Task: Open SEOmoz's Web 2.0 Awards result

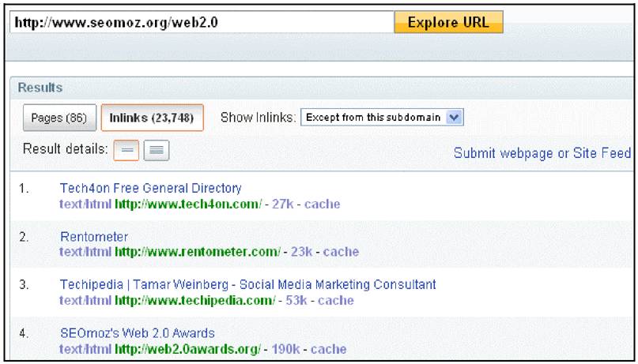Action: click(137, 333)
